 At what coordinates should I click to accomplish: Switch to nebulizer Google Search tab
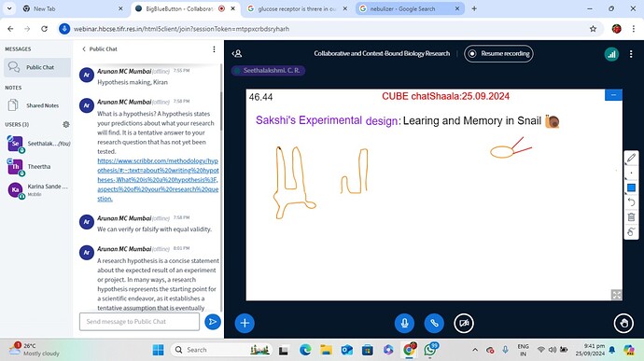point(410,8)
